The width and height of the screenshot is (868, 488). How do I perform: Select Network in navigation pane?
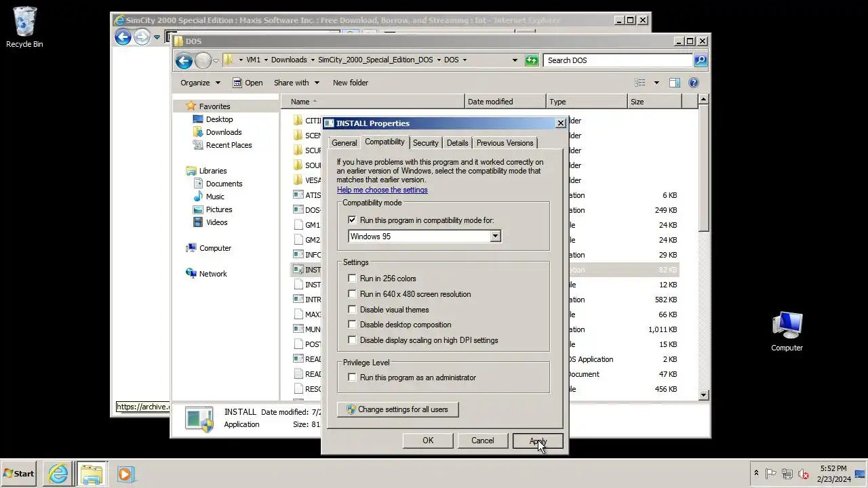coord(206,274)
